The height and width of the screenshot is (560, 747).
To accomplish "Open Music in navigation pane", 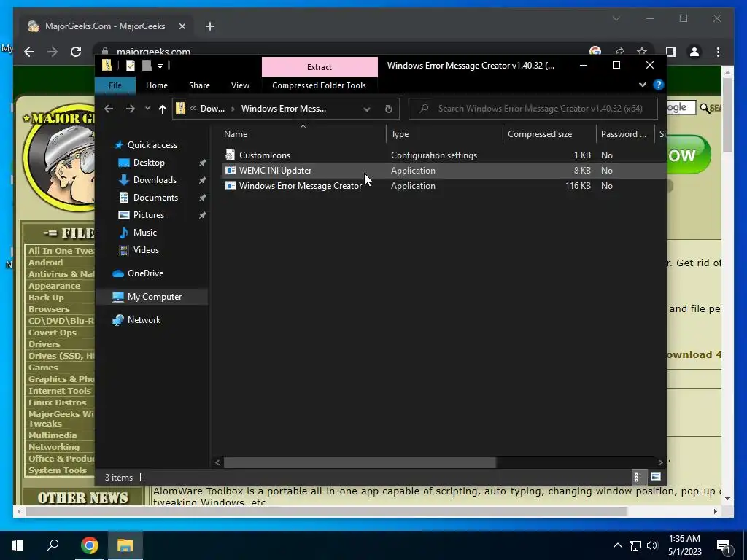I will (x=145, y=233).
